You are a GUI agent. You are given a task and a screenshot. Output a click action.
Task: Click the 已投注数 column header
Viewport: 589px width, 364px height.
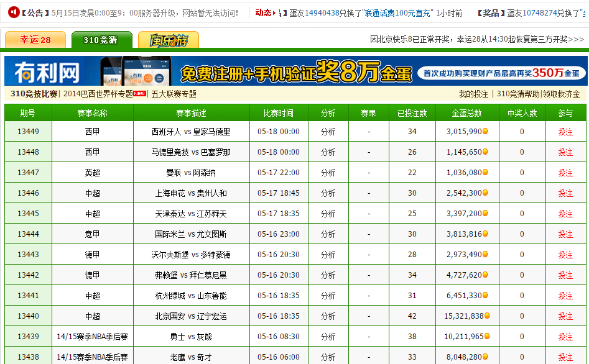click(412, 113)
